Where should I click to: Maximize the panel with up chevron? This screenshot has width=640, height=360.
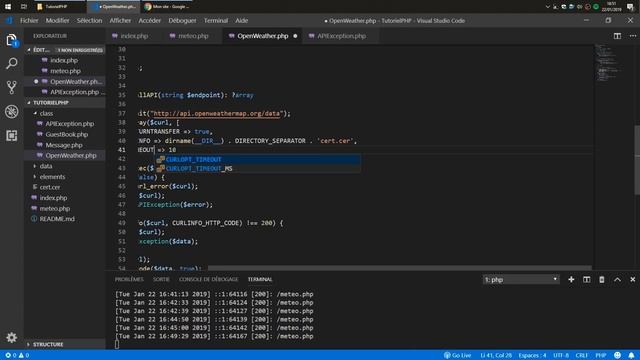click(x=617, y=280)
